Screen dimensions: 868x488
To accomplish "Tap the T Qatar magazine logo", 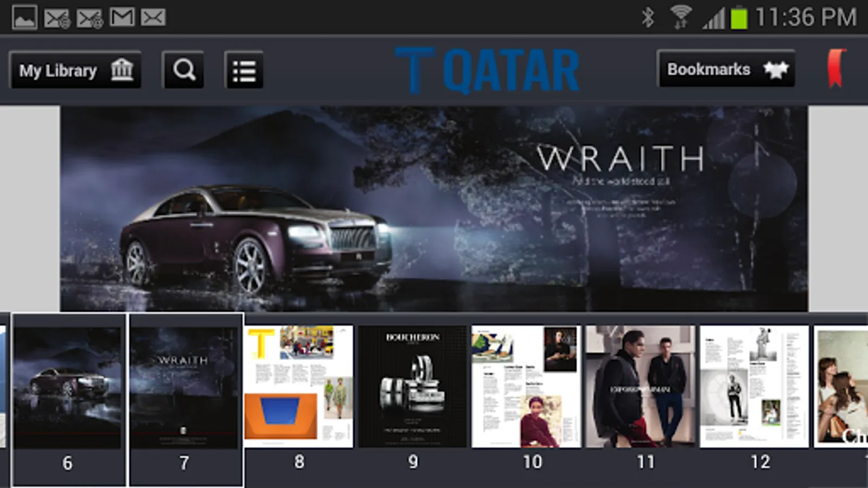I will [487, 70].
